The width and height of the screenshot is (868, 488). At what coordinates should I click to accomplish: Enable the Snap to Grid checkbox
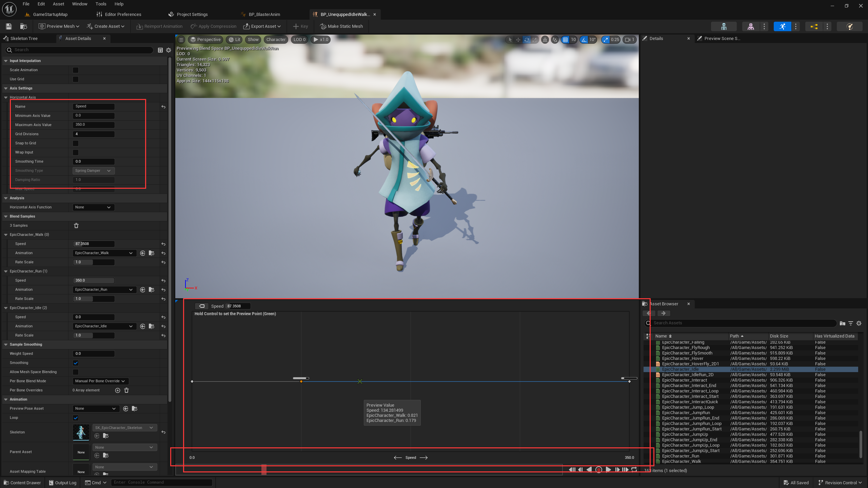pos(76,143)
